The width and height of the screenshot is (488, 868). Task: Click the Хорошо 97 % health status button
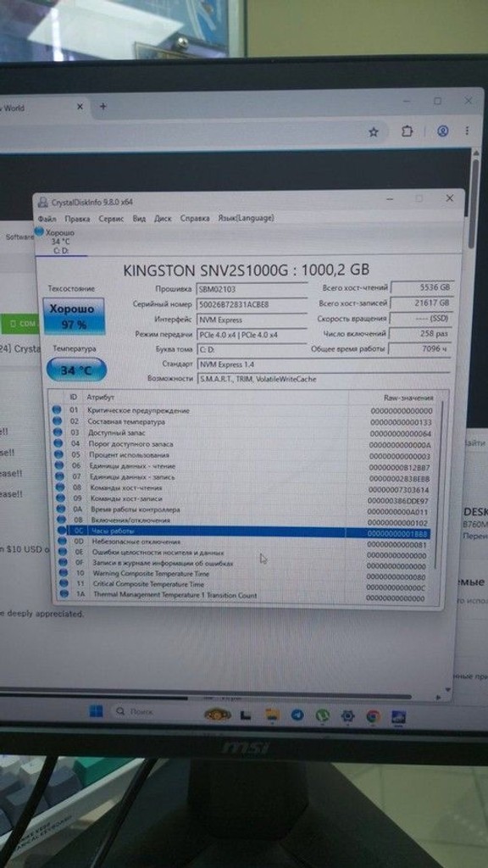[74, 317]
